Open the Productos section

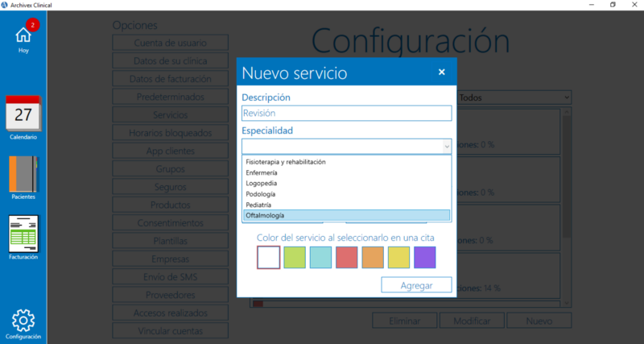pos(171,205)
